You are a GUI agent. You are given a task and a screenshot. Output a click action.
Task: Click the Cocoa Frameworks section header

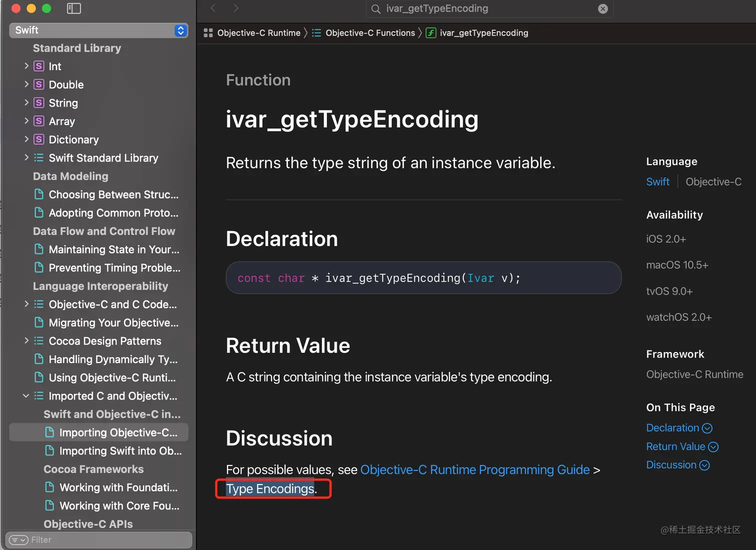click(93, 469)
